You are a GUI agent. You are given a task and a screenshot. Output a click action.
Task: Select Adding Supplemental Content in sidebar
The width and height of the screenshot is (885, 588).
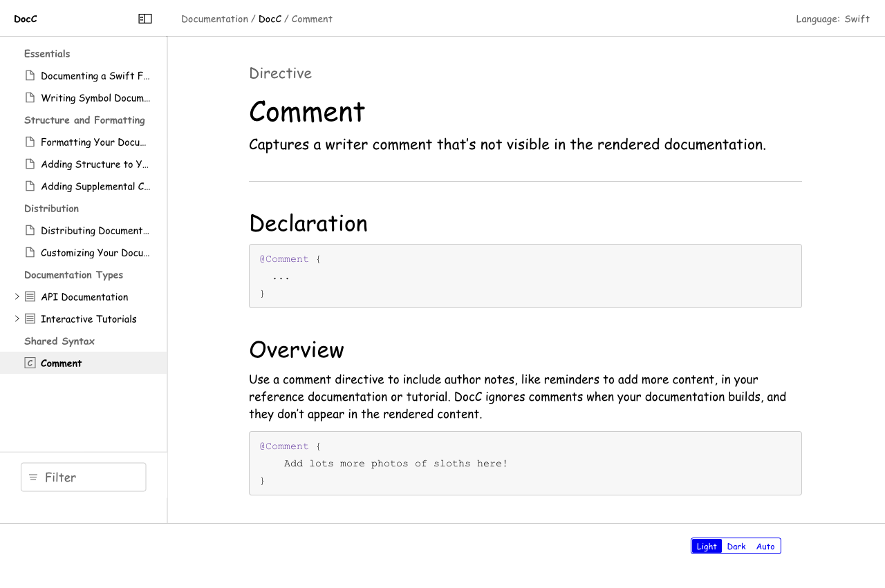pyautogui.click(x=95, y=186)
